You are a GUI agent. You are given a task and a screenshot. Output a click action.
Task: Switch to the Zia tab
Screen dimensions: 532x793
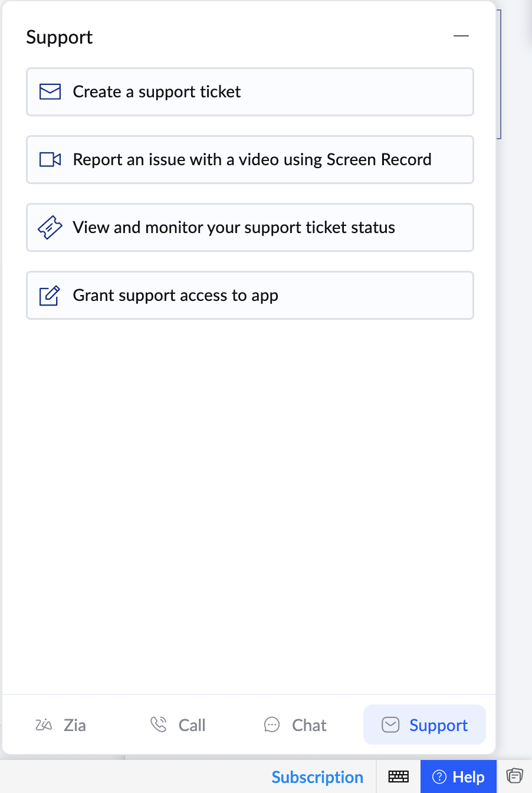pyautogui.click(x=74, y=725)
